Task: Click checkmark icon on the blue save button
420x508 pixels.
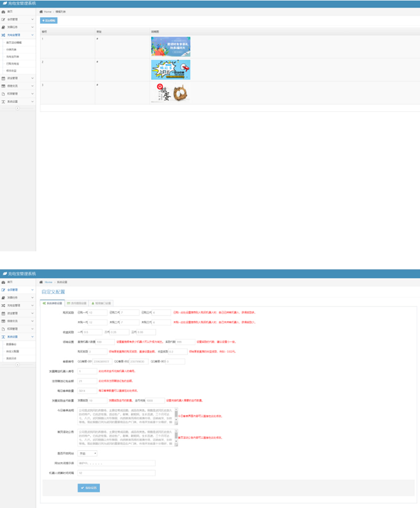Action: click(82, 488)
